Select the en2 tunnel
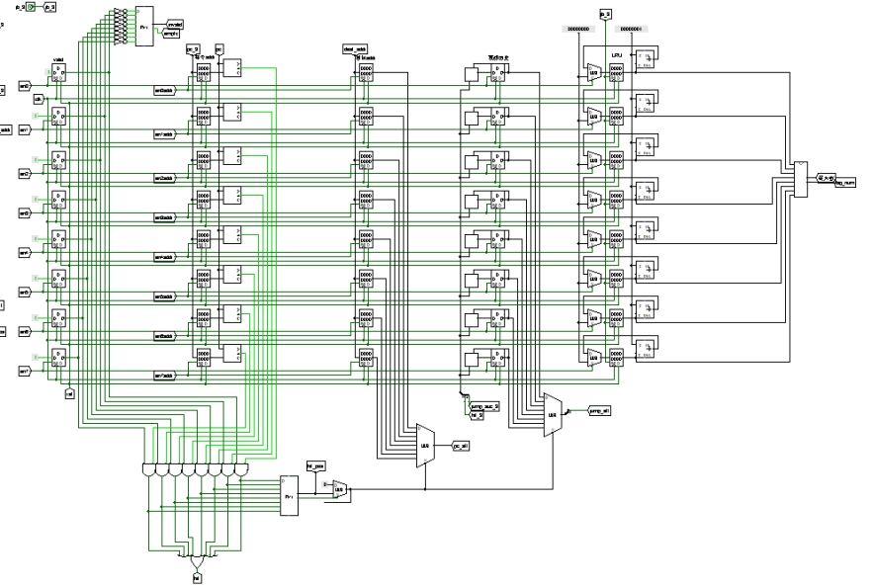This screenshot has width=872, height=588. point(25,174)
